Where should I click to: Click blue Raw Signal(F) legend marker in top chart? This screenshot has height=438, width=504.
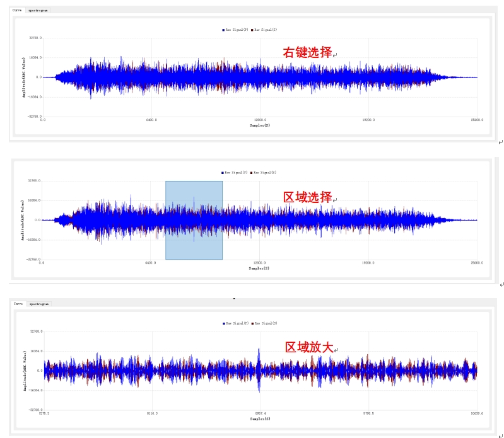tap(223, 30)
